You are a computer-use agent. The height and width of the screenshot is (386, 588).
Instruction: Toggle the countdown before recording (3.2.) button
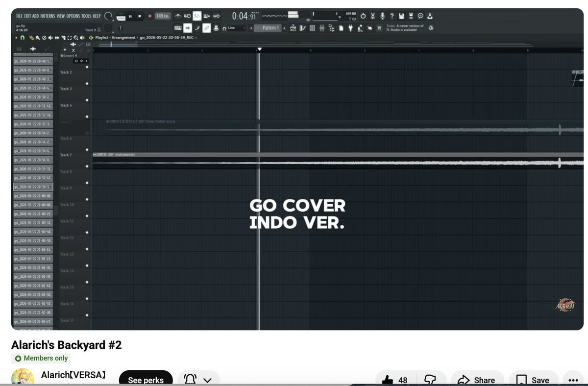coord(196,16)
